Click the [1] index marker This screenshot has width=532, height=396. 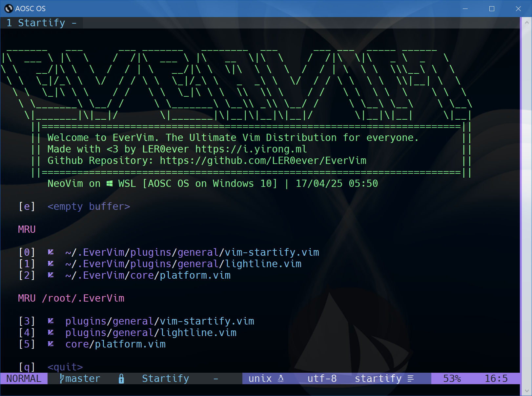[x=27, y=264]
